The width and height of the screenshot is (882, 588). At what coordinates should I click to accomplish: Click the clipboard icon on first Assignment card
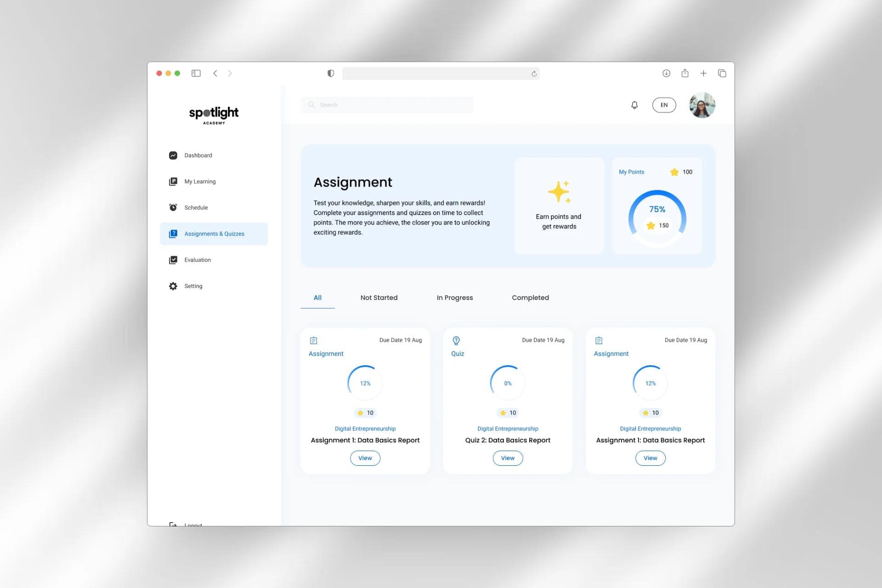314,340
